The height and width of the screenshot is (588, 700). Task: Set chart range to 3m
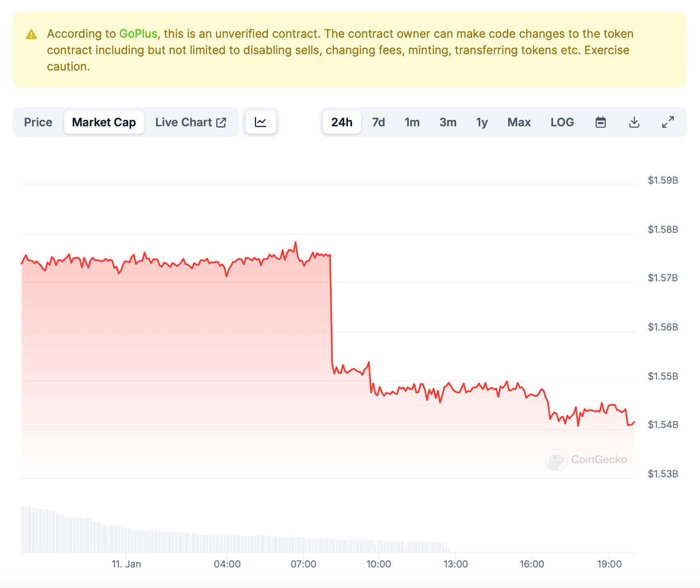click(x=448, y=122)
